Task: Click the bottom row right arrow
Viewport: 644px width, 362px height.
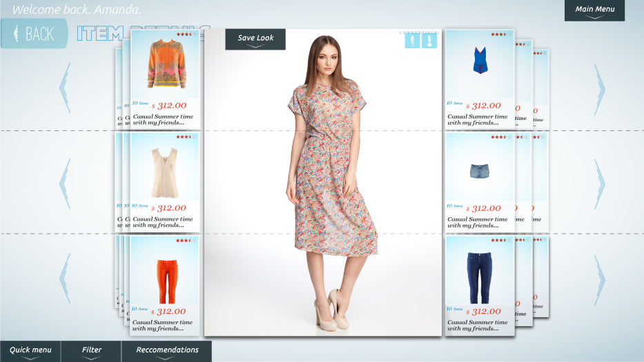Action: pyautogui.click(x=600, y=281)
